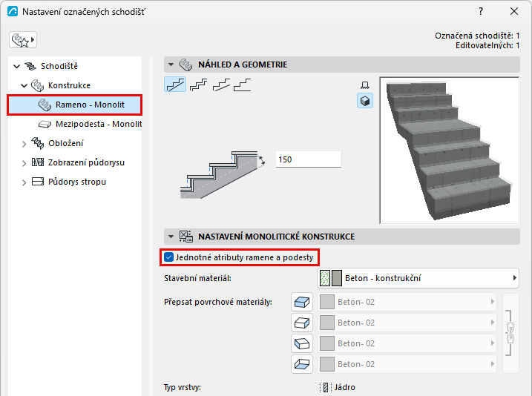Select the first stair structure type icon
The height and width of the screenshot is (396, 532).
[x=175, y=85]
